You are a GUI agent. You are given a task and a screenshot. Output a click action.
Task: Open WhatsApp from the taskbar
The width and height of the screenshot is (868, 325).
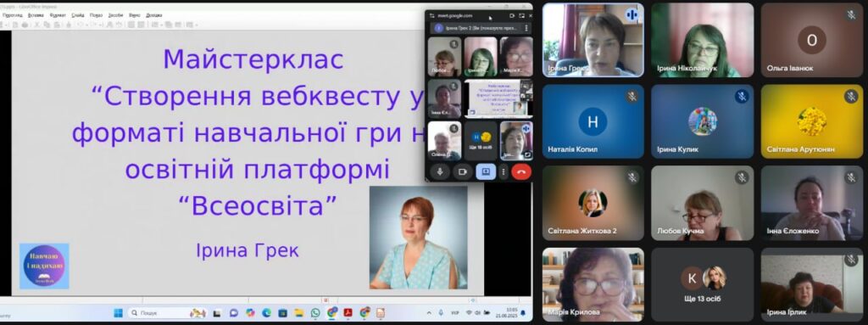point(315,313)
